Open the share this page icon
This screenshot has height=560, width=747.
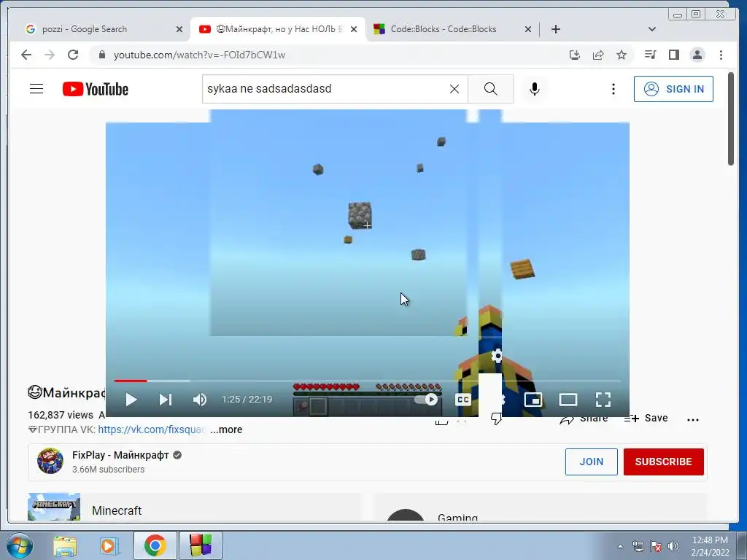click(598, 55)
